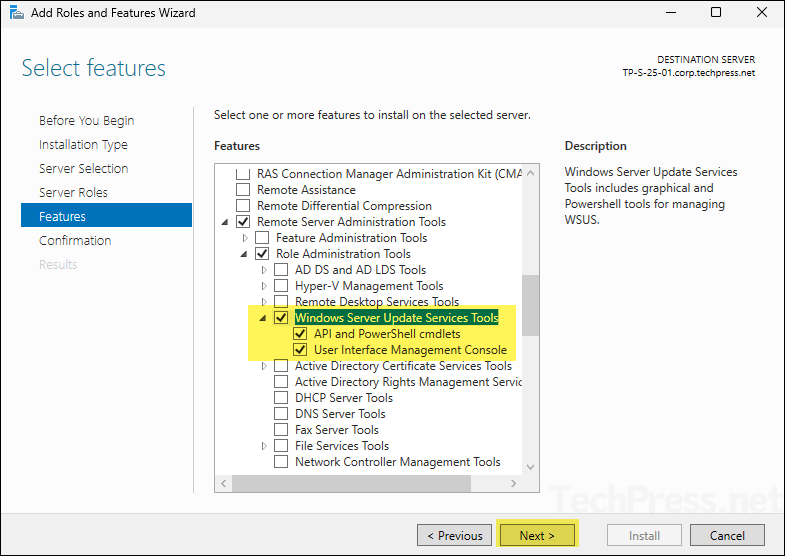Toggle User Interface Management Console checkbox
Image resolution: width=785 pixels, height=556 pixels.
[x=300, y=350]
